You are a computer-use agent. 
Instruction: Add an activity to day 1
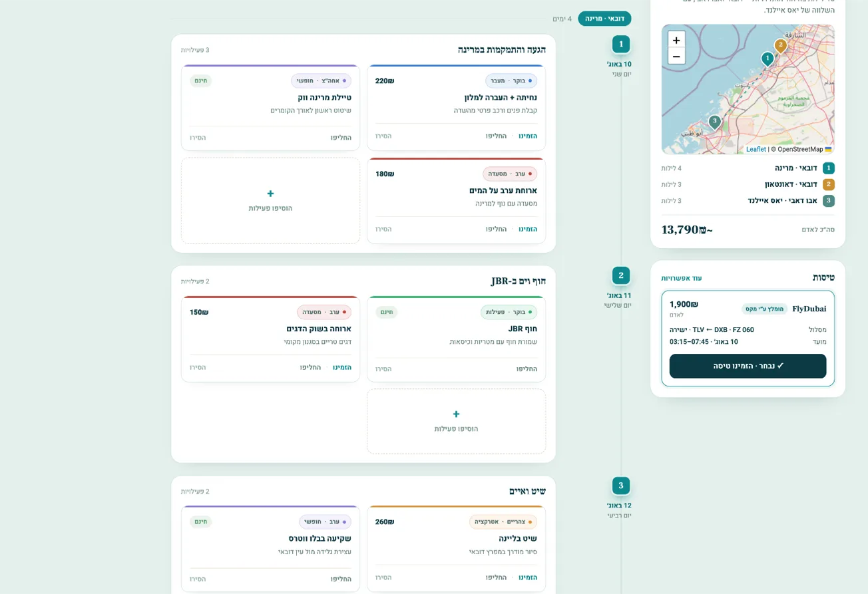[x=270, y=200]
